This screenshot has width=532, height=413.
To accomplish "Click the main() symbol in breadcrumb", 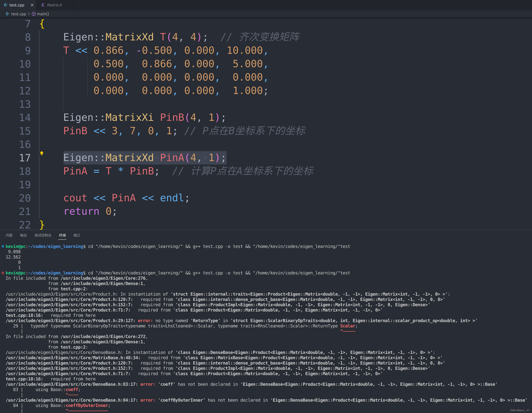I will click(43, 14).
